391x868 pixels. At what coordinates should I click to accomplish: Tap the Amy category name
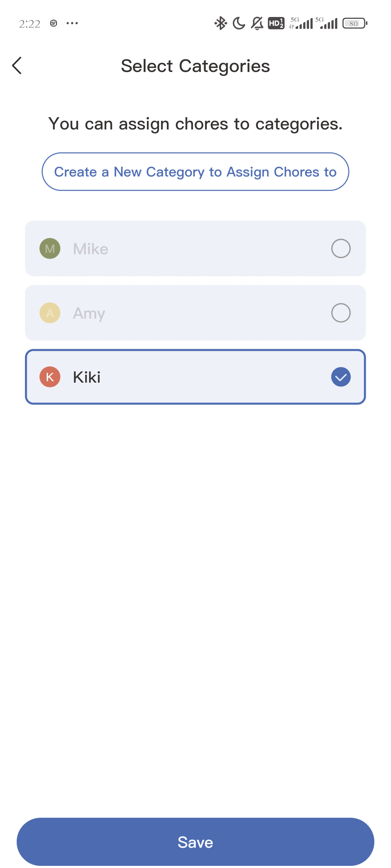point(89,313)
